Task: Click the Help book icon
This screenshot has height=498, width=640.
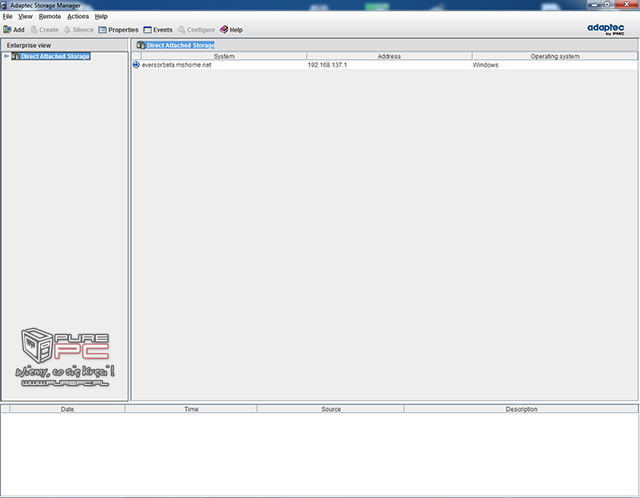Action: (x=223, y=30)
